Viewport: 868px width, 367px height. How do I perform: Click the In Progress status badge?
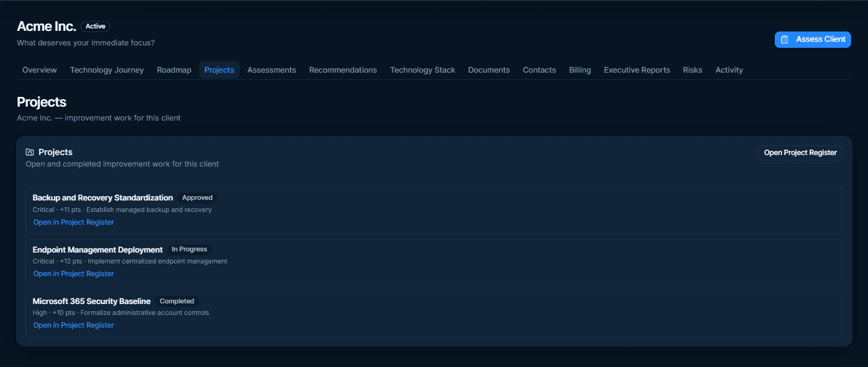(x=189, y=249)
